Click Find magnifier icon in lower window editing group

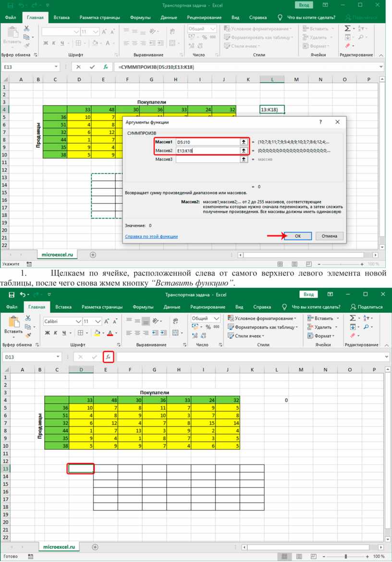click(x=366, y=327)
